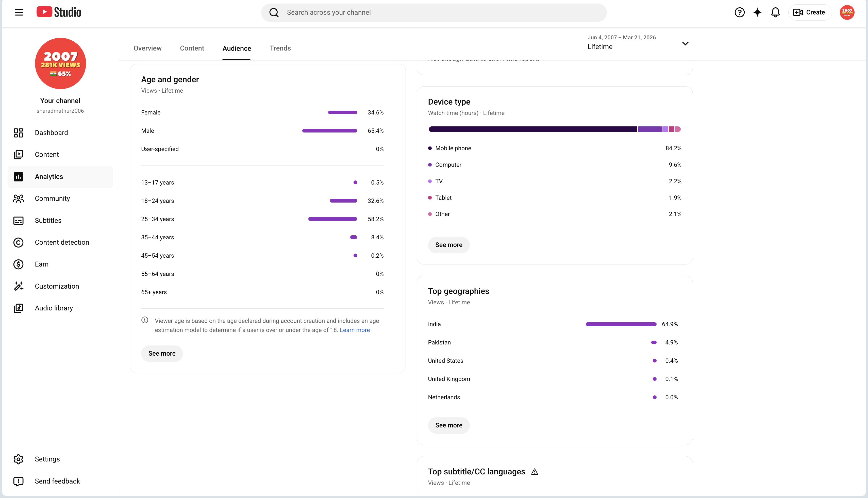This screenshot has width=868, height=498.
Task: Open the Ask Studio sparkle icon
Action: pos(757,13)
